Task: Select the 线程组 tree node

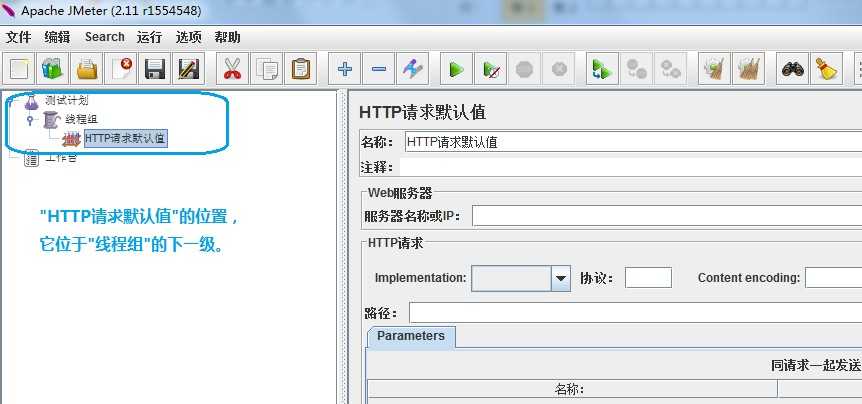Action: (81, 119)
